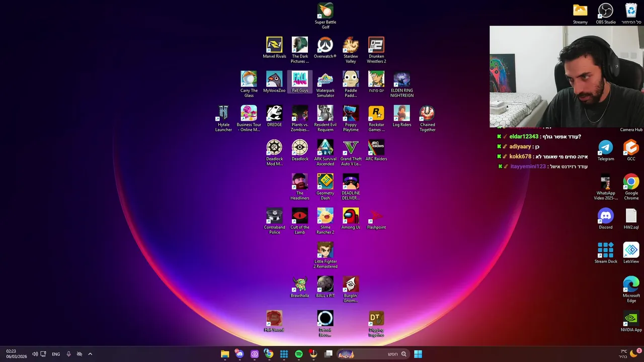Open the Streamy folder
The height and width of the screenshot is (362, 644).
click(x=580, y=14)
